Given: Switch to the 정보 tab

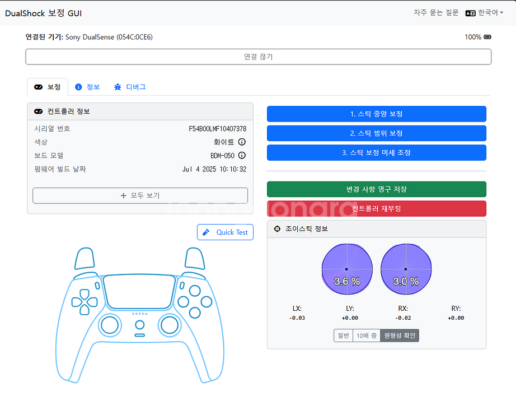Looking at the screenshot, I should [x=87, y=87].
